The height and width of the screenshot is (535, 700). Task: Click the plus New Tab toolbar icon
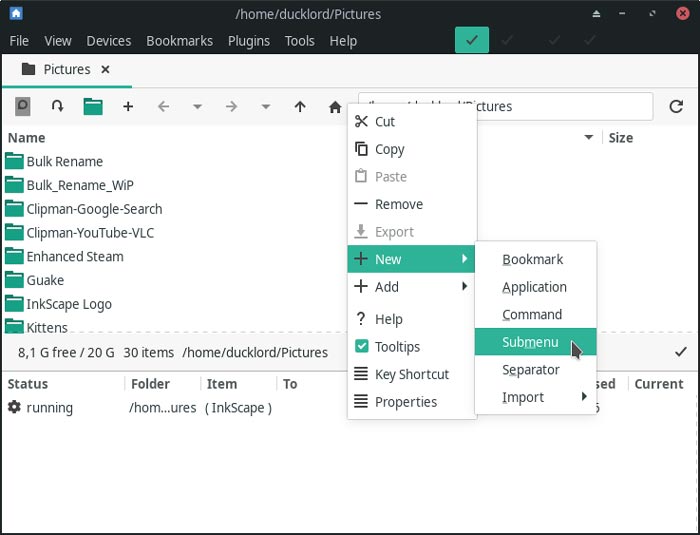pyautogui.click(x=128, y=107)
